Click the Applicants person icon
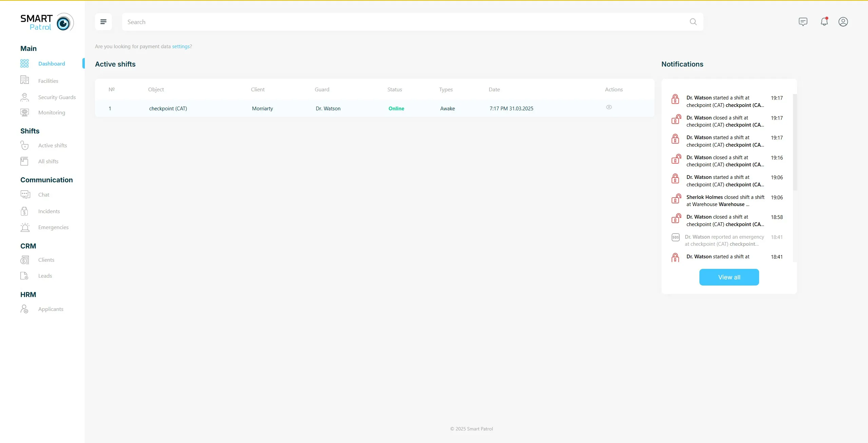 click(x=24, y=309)
